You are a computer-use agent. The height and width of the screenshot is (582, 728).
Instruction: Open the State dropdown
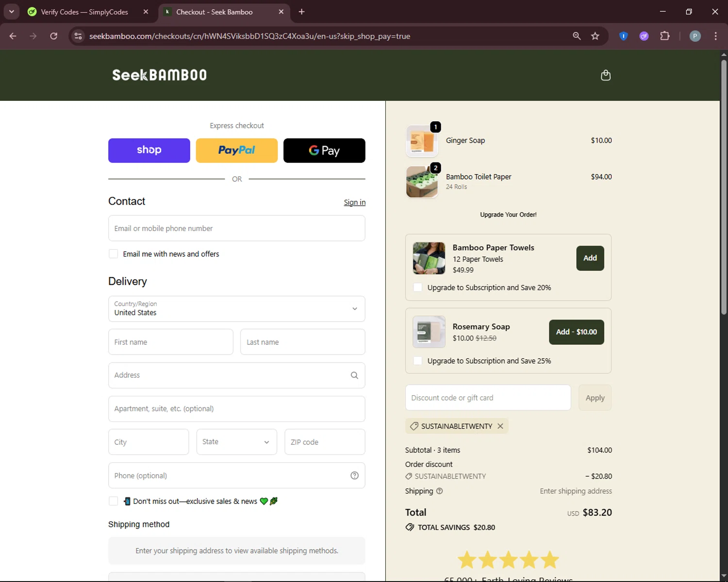pyautogui.click(x=237, y=442)
